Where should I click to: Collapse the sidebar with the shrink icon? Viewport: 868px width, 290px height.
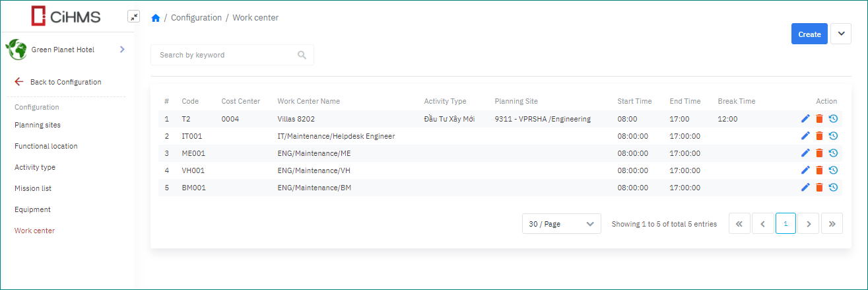133,17
